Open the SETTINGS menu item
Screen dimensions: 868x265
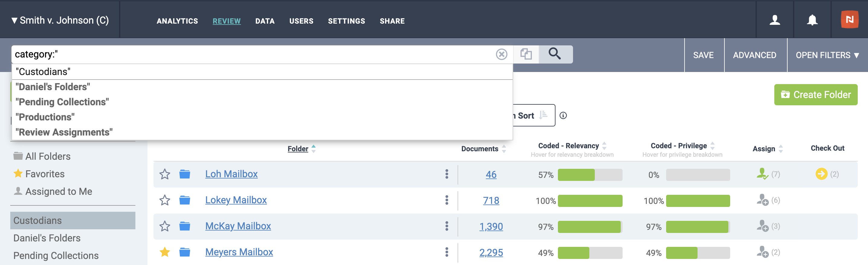coord(346,21)
